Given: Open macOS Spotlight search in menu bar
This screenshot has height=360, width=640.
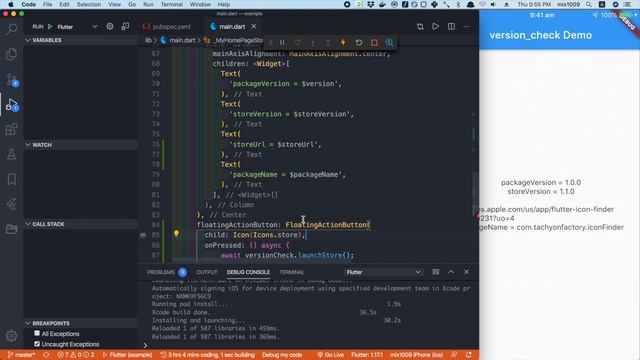Looking at the screenshot, I should tap(589, 4).
